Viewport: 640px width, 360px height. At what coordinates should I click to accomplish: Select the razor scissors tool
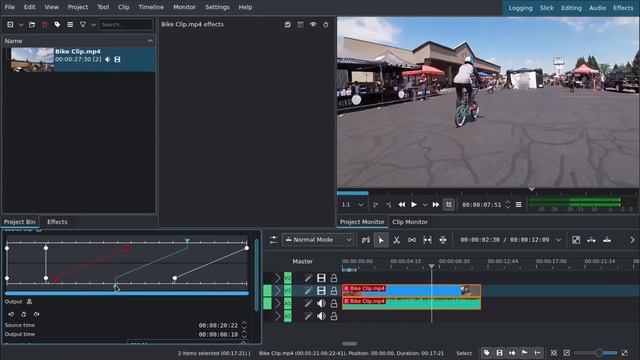coord(396,240)
